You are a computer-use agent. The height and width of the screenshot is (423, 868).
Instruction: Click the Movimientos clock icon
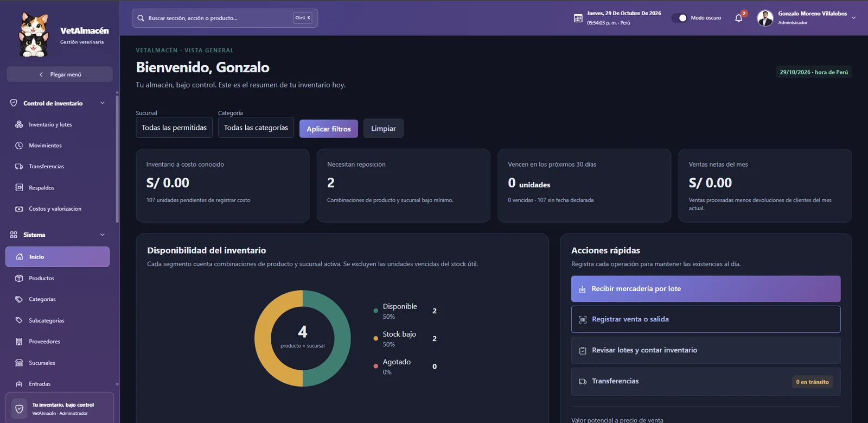point(19,146)
